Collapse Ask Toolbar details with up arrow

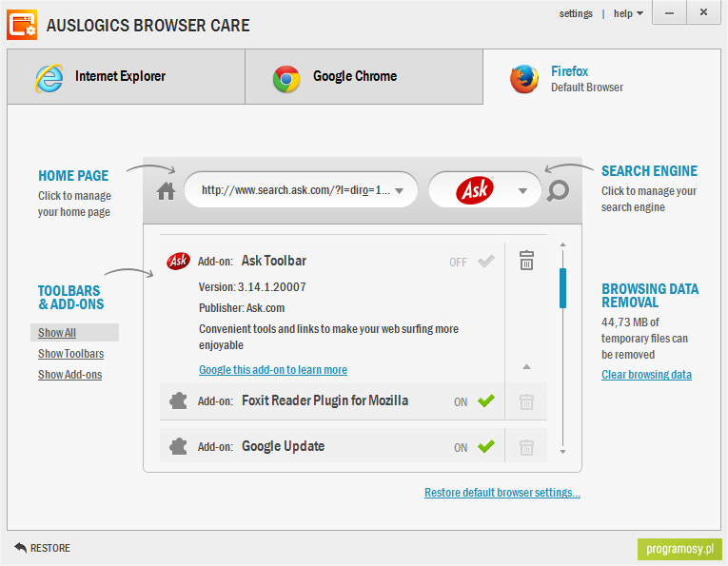click(526, 367)
